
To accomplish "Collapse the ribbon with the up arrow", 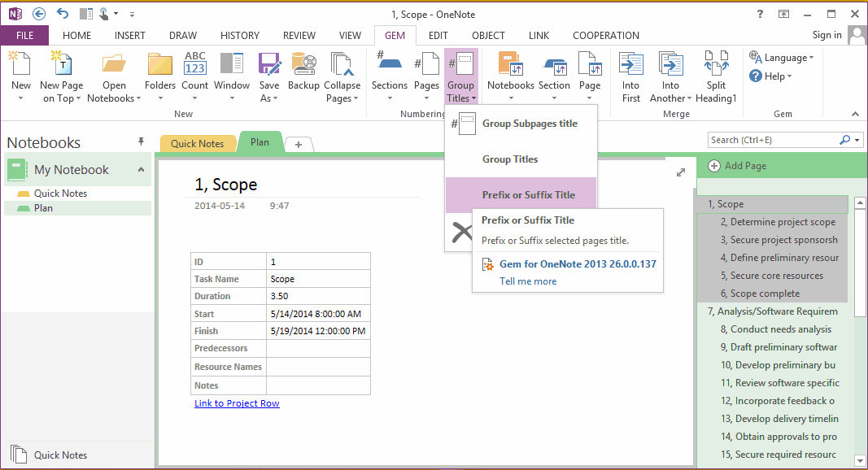I will (x=855, y=114).
